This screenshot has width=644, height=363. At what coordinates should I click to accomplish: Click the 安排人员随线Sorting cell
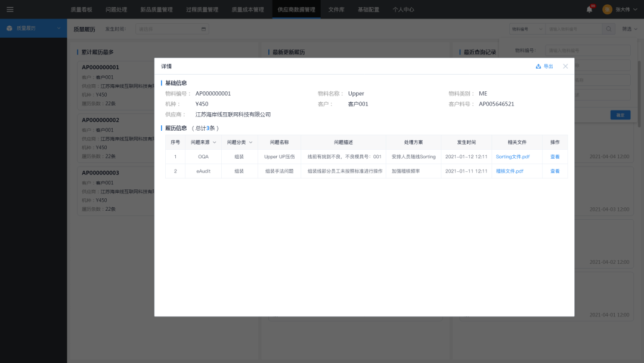(414, 156)
